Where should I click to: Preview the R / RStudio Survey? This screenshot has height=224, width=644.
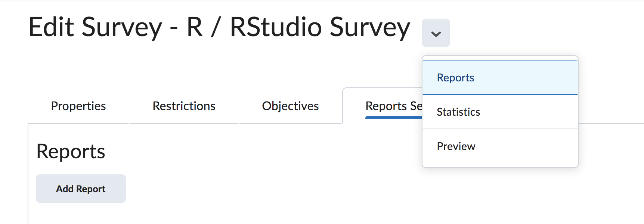click(x=456, y=146)
